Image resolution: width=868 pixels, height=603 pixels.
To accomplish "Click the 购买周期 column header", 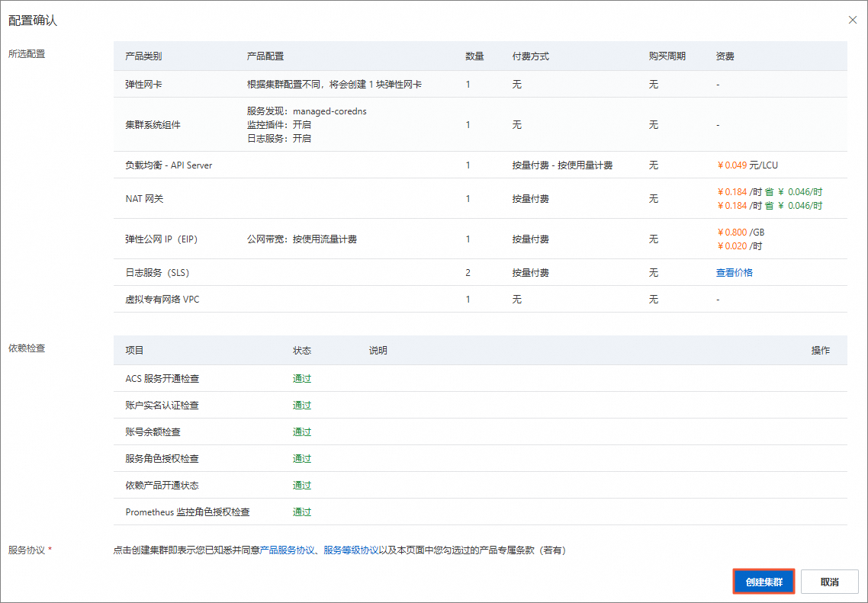I will [667, 56].
